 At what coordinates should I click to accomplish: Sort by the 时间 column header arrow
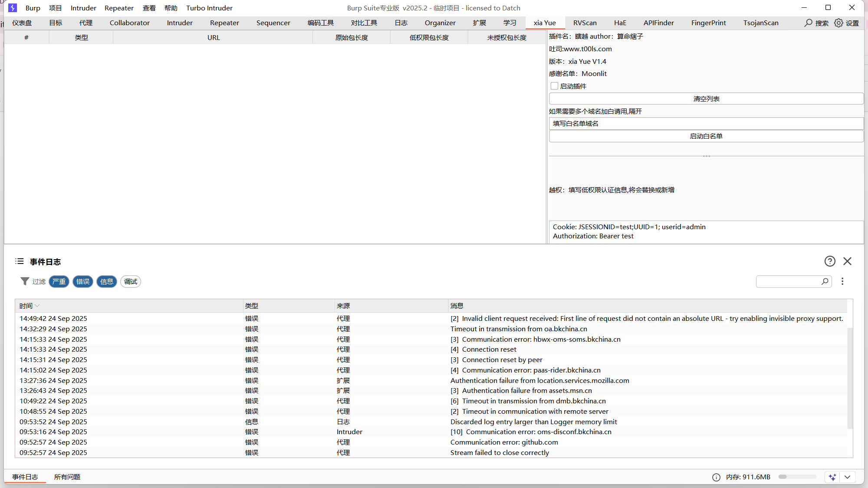37,306
